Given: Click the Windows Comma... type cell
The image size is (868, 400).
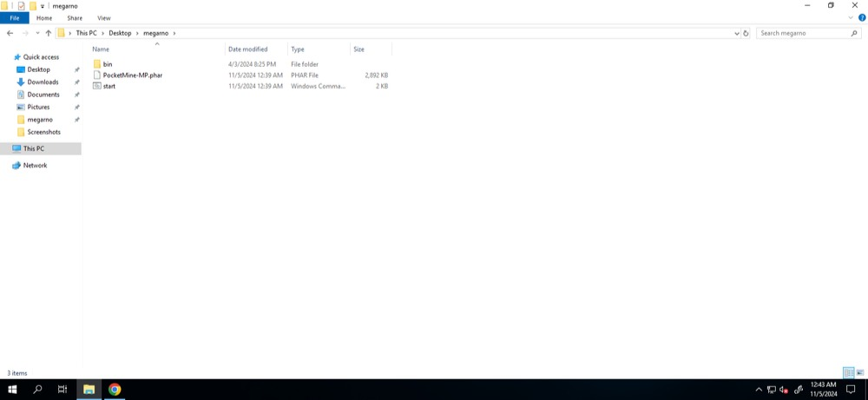Looking at the screenshot, I should coord(318,86).
